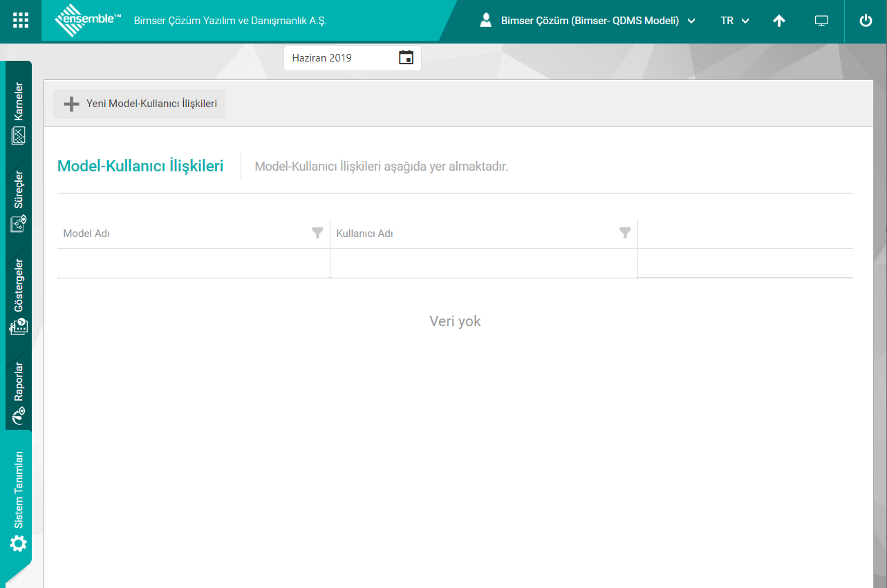887x588 pixels.
Task: Click the Model Adı filter input cell
Action: point(194,263)
